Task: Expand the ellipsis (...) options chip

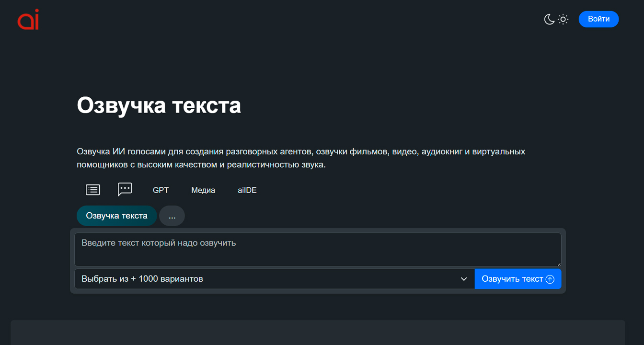Action: pos(172,216)
